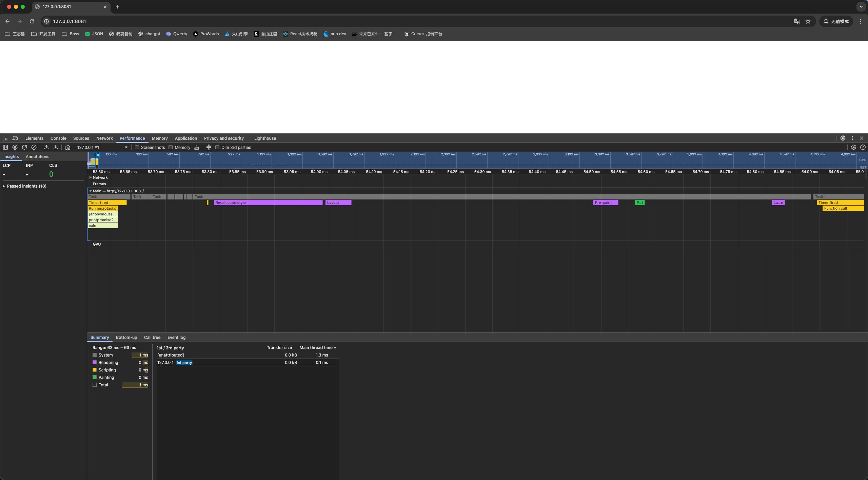
Task: Open the Annotations tab
Action: coord(37,156)
